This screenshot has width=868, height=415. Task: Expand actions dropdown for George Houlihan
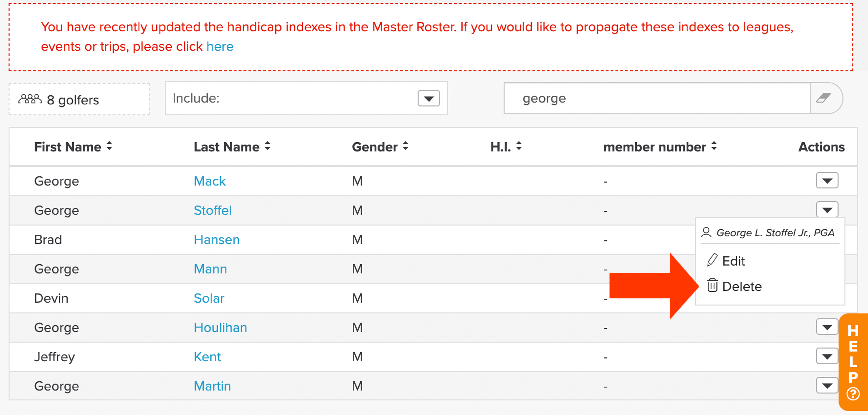[827, 327]
